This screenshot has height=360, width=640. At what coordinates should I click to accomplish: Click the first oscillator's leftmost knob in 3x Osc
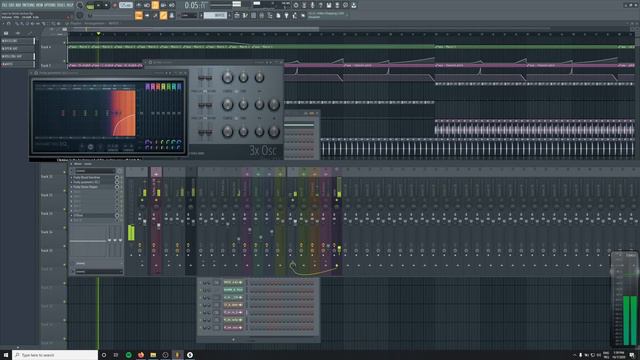pos(227,78)
